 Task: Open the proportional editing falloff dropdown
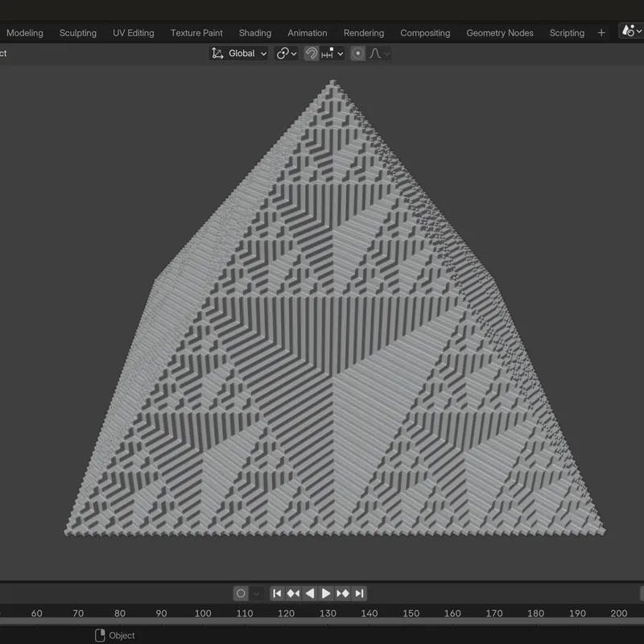click(x=387, y=53)
